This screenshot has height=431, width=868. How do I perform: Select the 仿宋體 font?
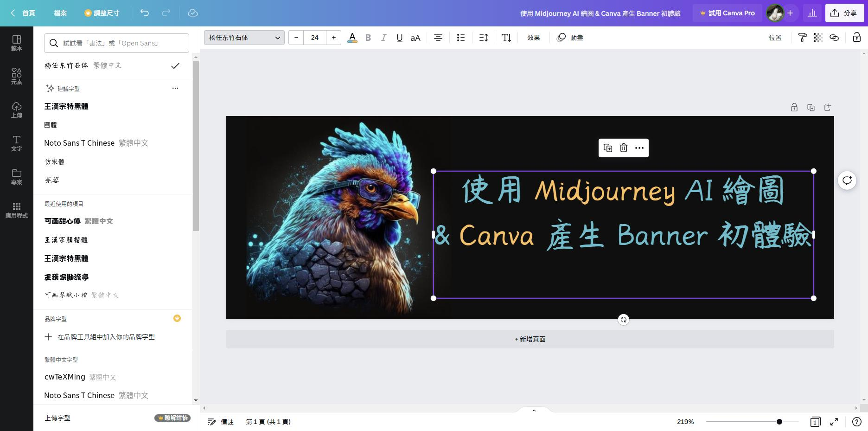pyautogui.click(x=54, y=161)
